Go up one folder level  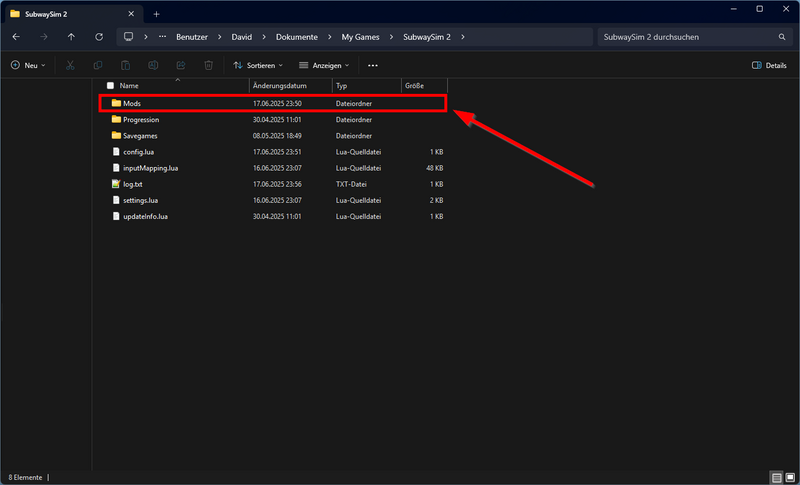[71, 37]
